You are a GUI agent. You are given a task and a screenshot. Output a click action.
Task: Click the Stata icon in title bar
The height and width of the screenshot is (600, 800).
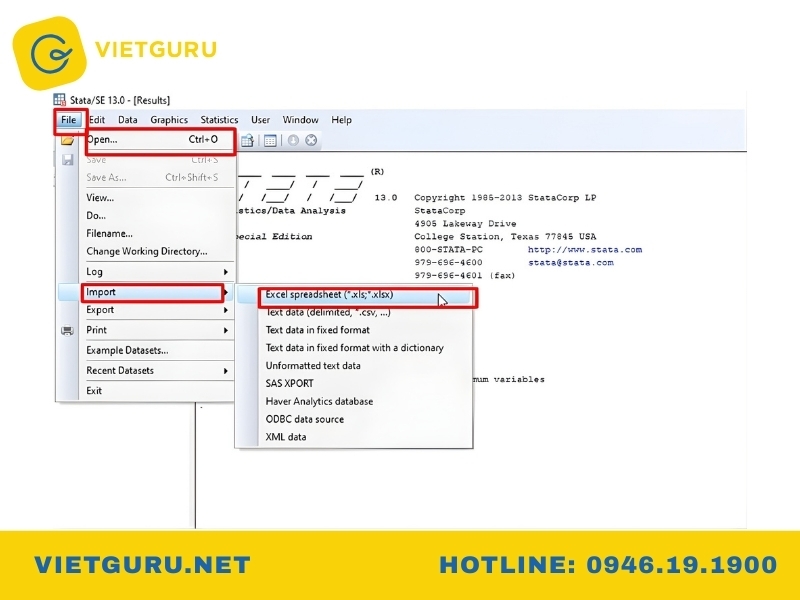60,100
